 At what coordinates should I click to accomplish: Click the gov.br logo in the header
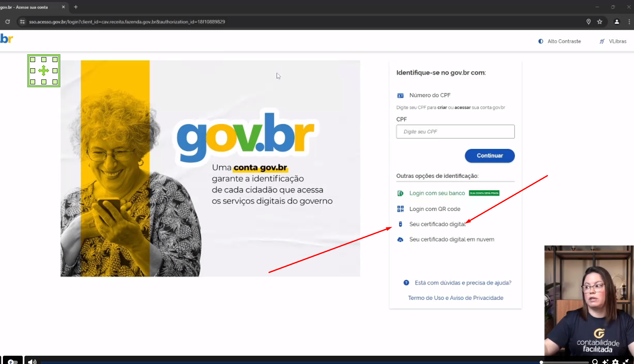(7, 39)
